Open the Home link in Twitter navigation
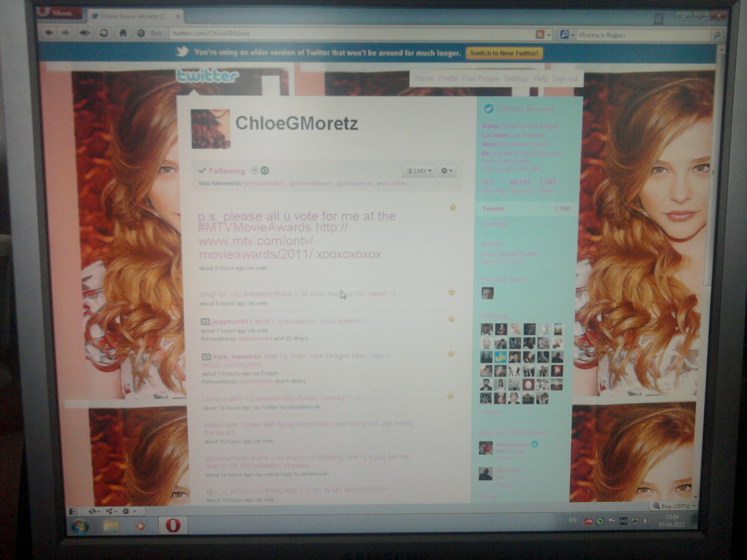 click(x=424, y=78)
